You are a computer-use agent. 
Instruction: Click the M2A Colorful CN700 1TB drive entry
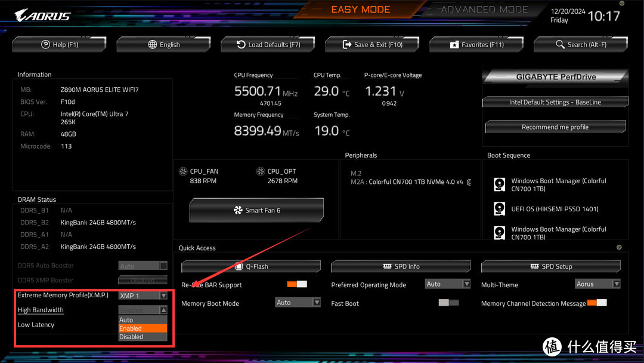pyautogui.click(x=411, y=181)
